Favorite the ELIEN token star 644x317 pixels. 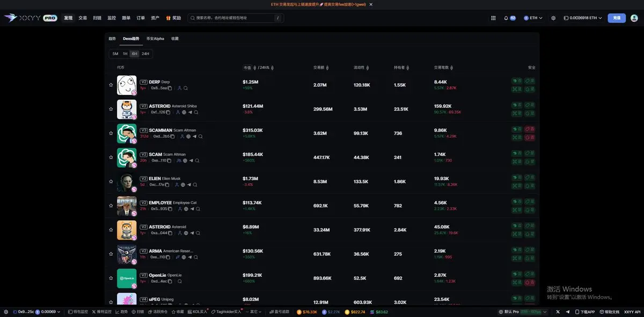[x=111, y=181]
